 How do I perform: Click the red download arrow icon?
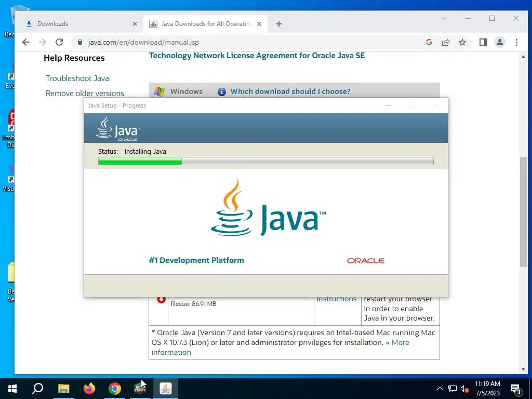[161, 300]
